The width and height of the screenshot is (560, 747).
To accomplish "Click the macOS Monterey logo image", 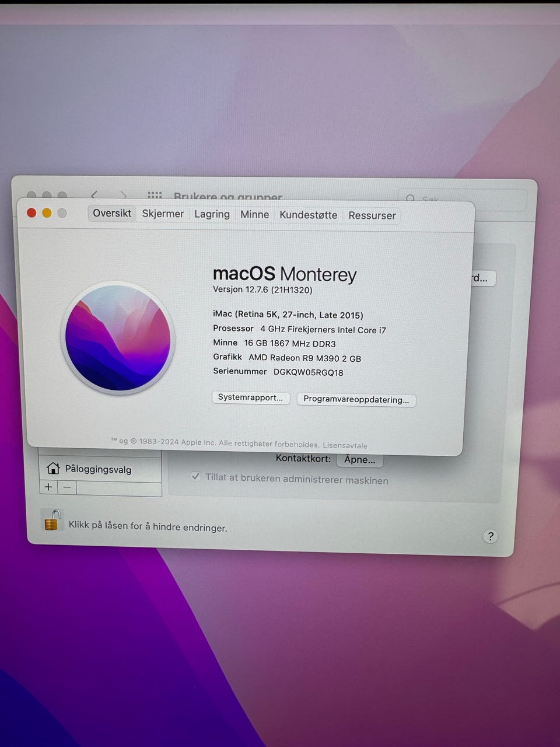I will [x=118, y=338].
